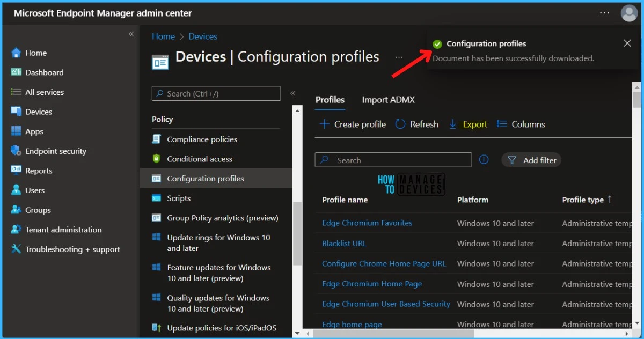The height and width of the screenshot is (339, 644).
Task: Dismiss the Configuration profiles notification
Action: 627,43
